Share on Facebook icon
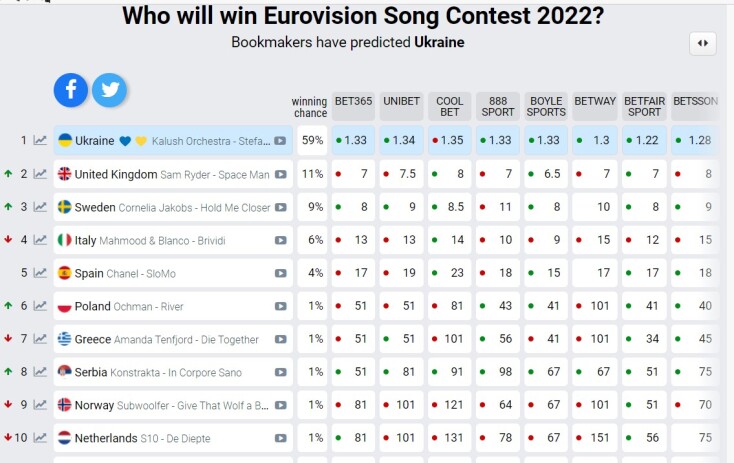This screenshot has width=734, height=463. tap(71, 90)
